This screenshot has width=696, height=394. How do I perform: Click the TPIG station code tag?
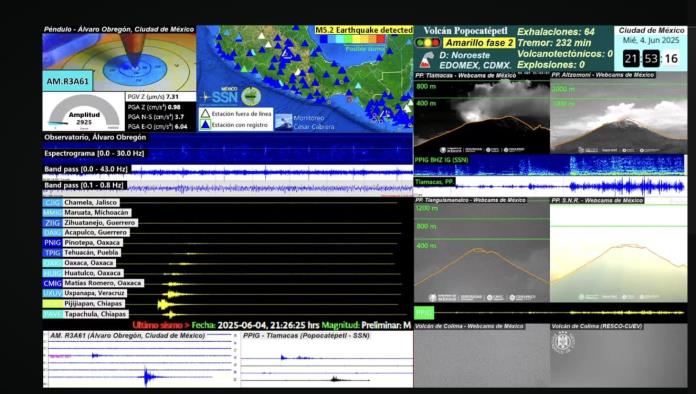coord(52,252)
